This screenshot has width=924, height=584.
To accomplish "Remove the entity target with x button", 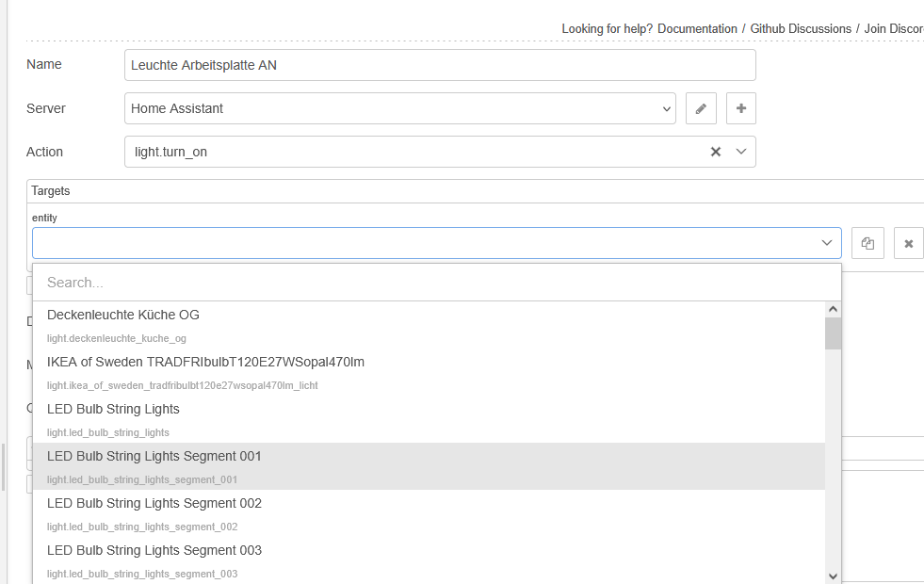I will [x=908, y=243].
